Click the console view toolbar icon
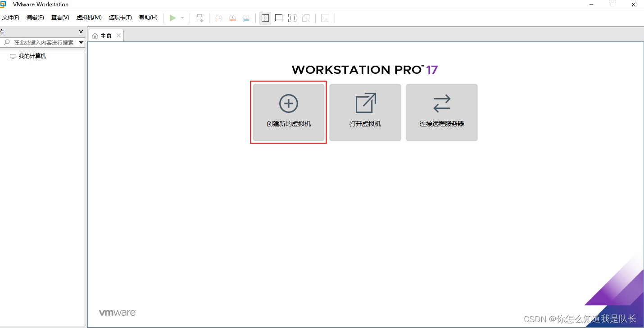This screenshot has height=328, width=644. 325,18
